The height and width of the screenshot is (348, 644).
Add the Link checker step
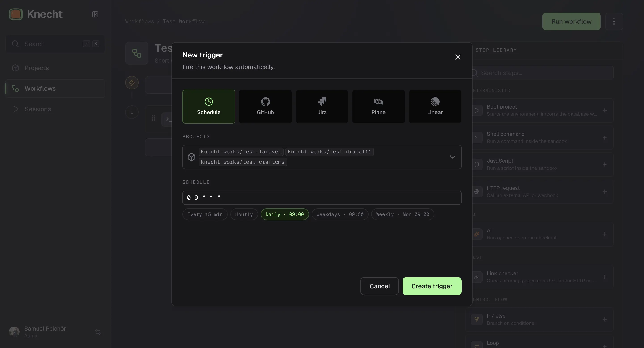click(604, 277)
